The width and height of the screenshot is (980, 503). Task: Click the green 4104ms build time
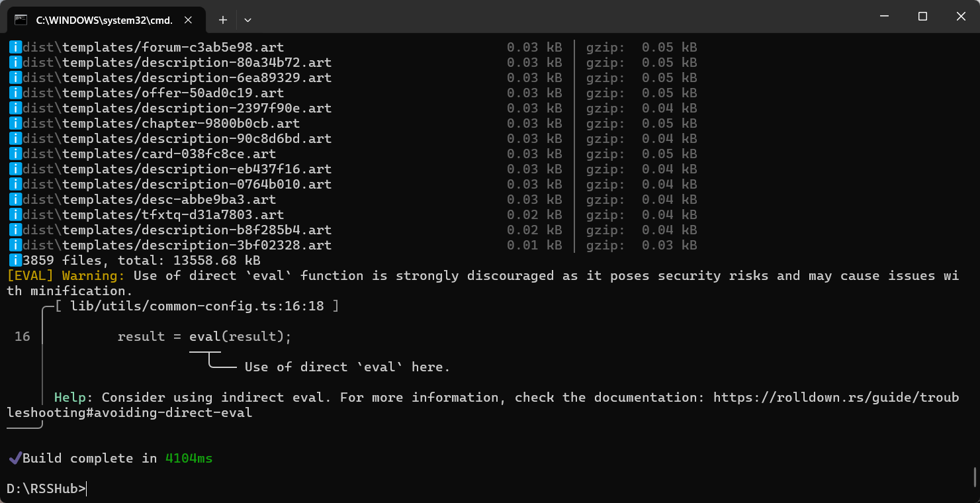coord(189,458)
